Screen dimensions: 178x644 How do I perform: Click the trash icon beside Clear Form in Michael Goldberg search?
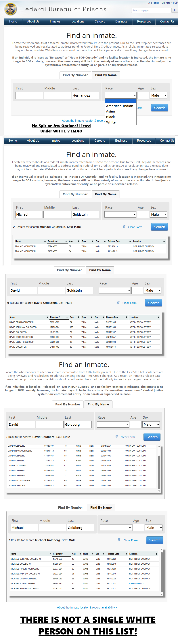pos(119,540)
